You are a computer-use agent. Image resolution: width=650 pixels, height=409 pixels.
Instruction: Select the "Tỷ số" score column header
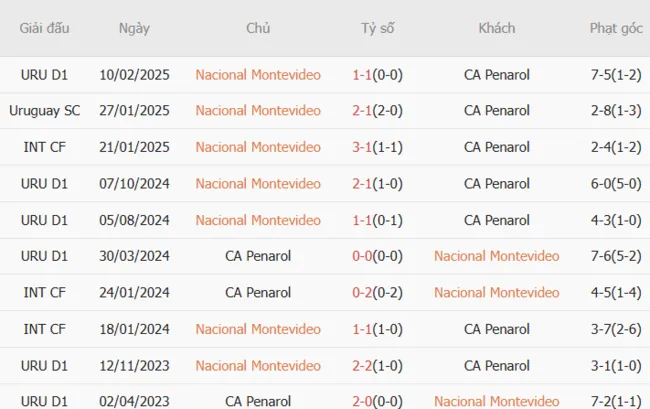pos(377,28)
